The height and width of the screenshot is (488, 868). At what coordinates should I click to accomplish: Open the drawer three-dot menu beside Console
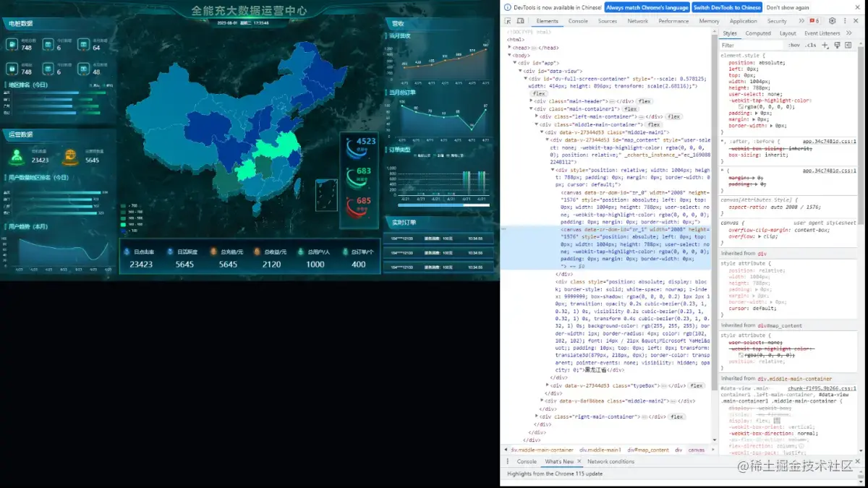click(507, 461)
